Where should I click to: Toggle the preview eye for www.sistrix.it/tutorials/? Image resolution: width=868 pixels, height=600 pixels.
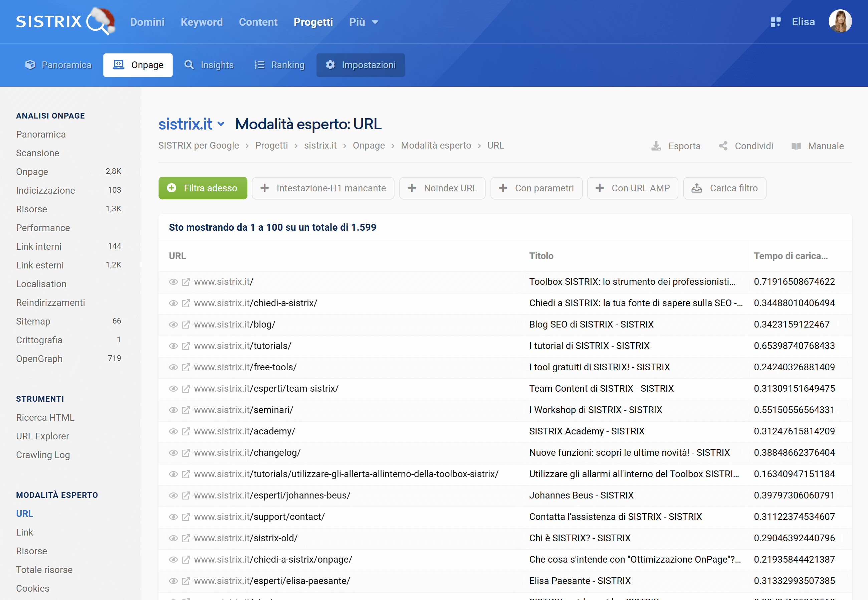174,346
